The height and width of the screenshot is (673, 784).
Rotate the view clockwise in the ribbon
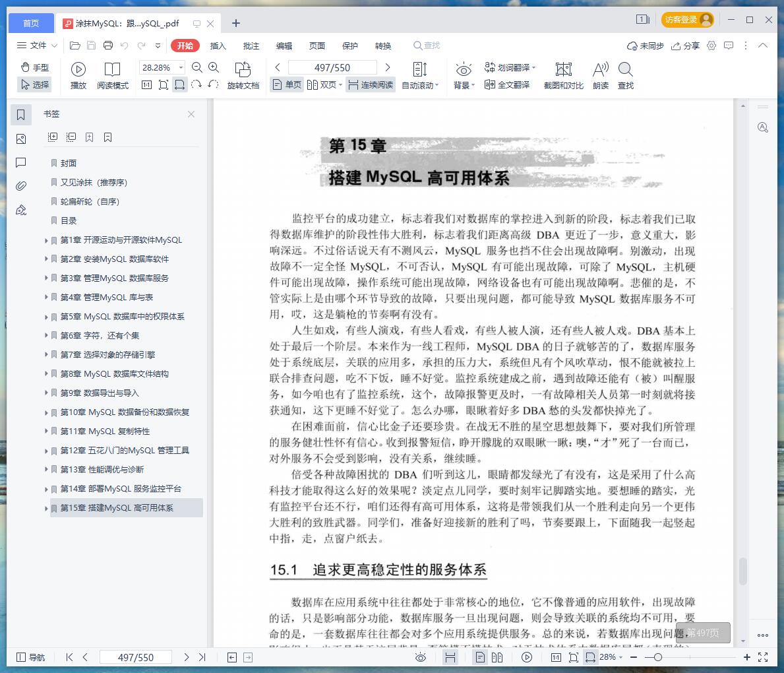(x=196, y=84)
